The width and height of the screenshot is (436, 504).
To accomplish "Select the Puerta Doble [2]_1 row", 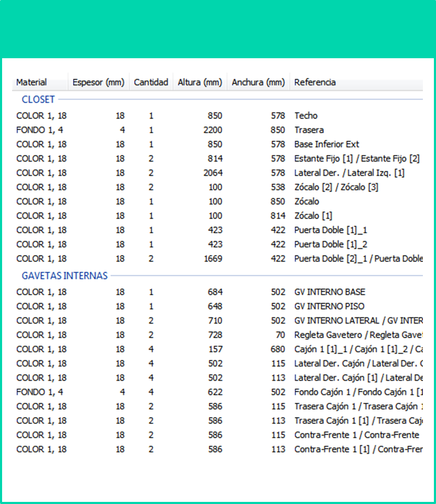I will (217, 259).
